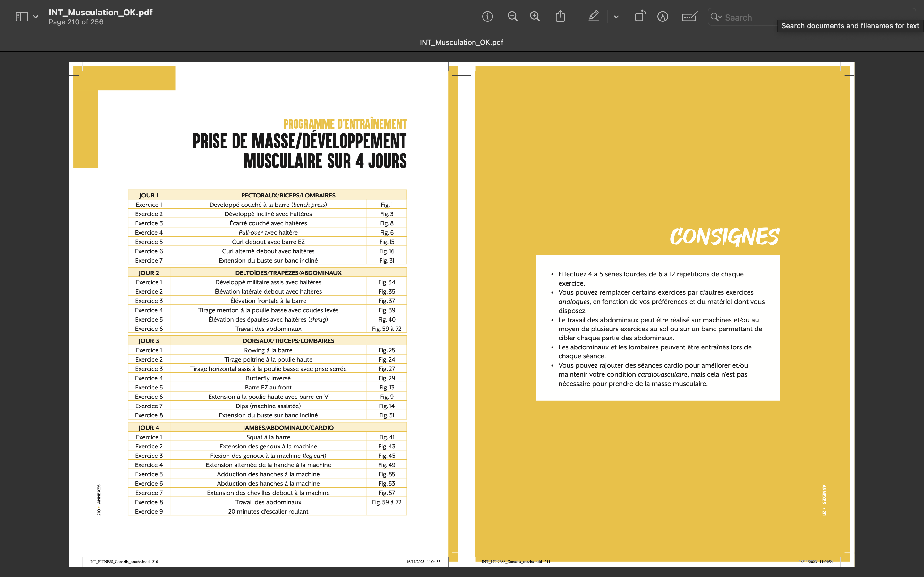Click the JOUR 4 JAMBES/ABDOMINAUX/CARDIO row
Screen dimensions: 924x577
(x=288, y=427)
